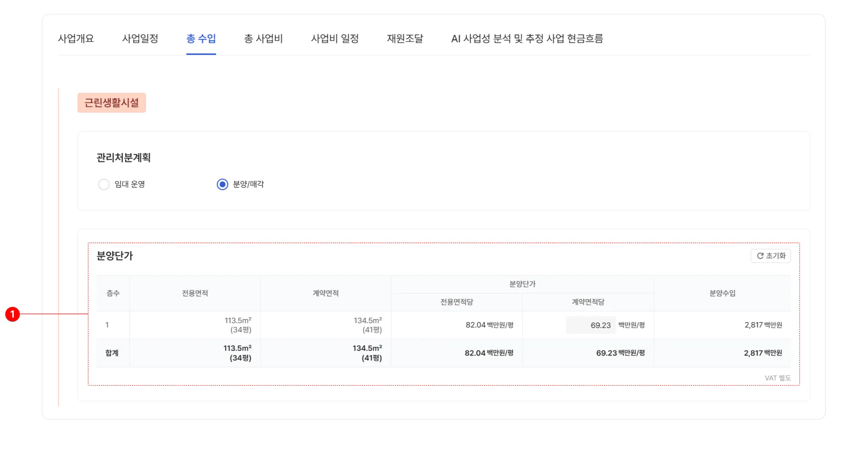Open the 총 수입 tab
Image resolution: width=868 pixels, height=464 pixels.
tap(201, 39)
